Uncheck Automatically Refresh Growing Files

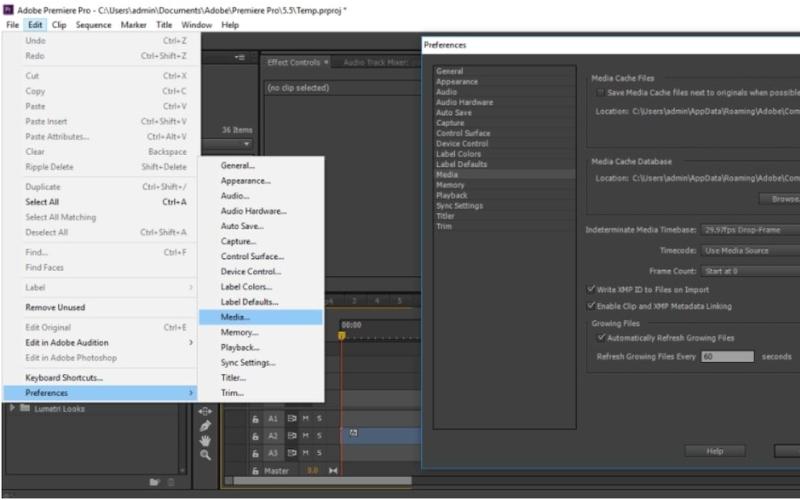tap(601, 337)
